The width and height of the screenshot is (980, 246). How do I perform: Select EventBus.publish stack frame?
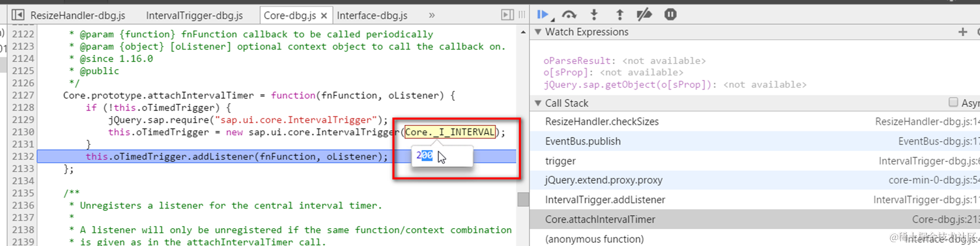point(755,141)
